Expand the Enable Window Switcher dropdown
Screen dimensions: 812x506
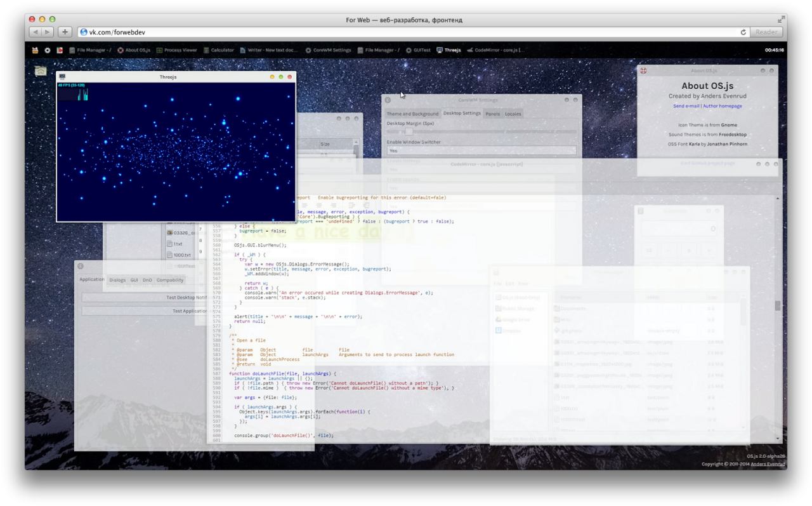(481, 151)
